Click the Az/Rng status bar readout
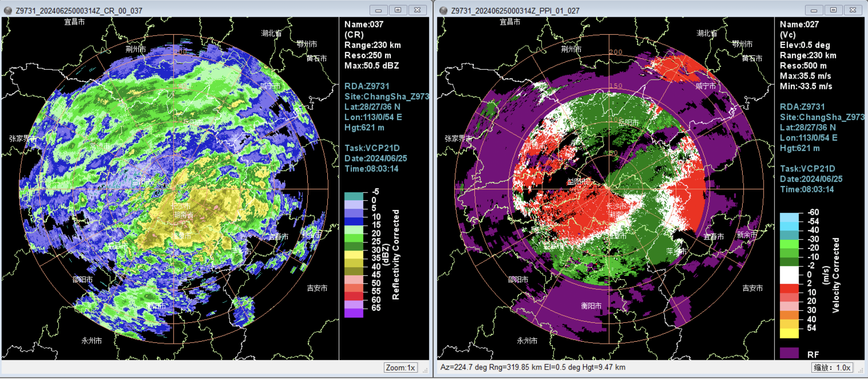868x379 pixels. click(x=533, y=367)
